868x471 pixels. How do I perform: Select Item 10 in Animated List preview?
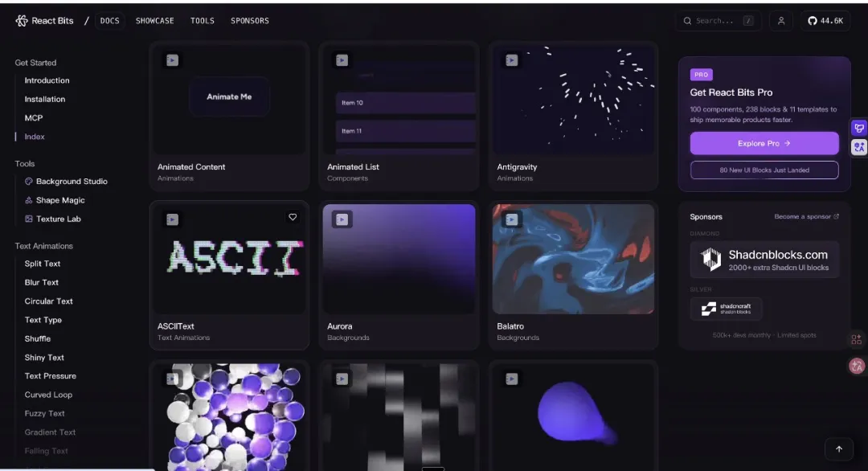point(405,103)
